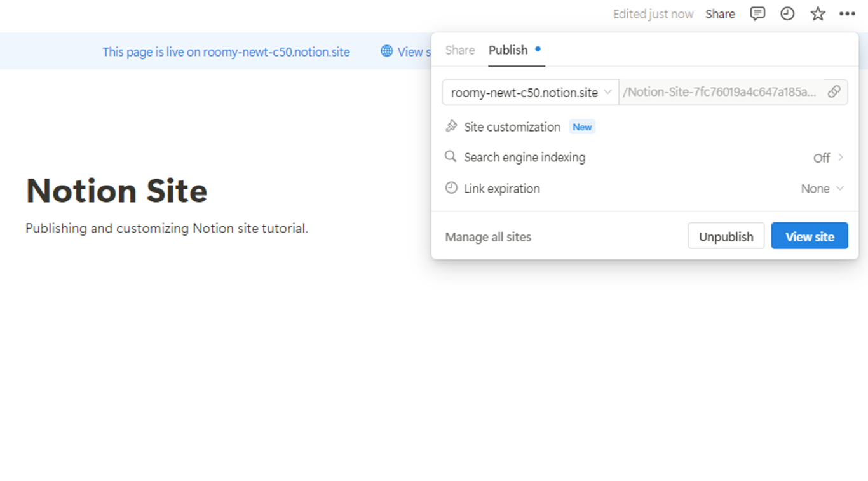Expand Search engine indexing Off setting
This screenshot has height=481, width=868.
[829, 158]
